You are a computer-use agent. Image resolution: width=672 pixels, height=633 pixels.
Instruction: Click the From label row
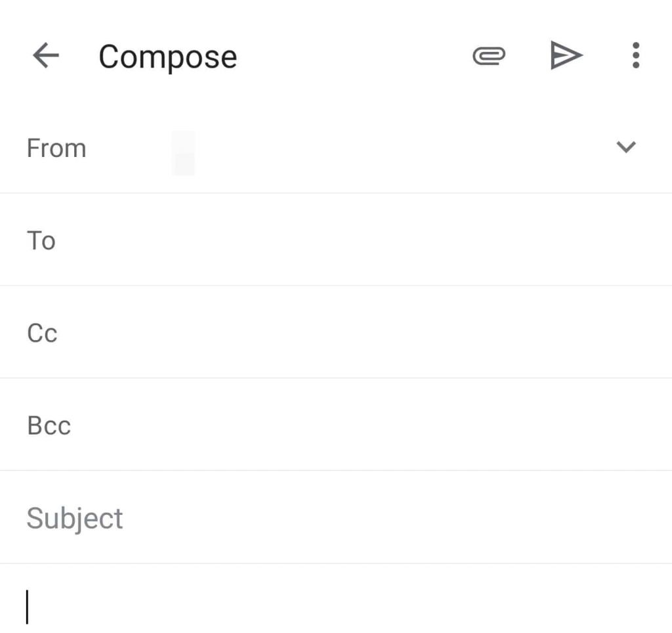click(56, 148)
